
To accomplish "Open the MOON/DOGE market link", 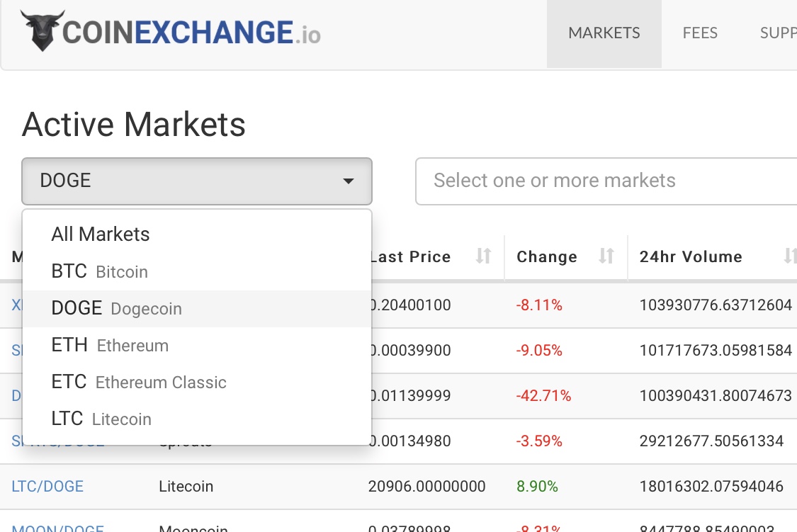I will [x=57, y=528].
